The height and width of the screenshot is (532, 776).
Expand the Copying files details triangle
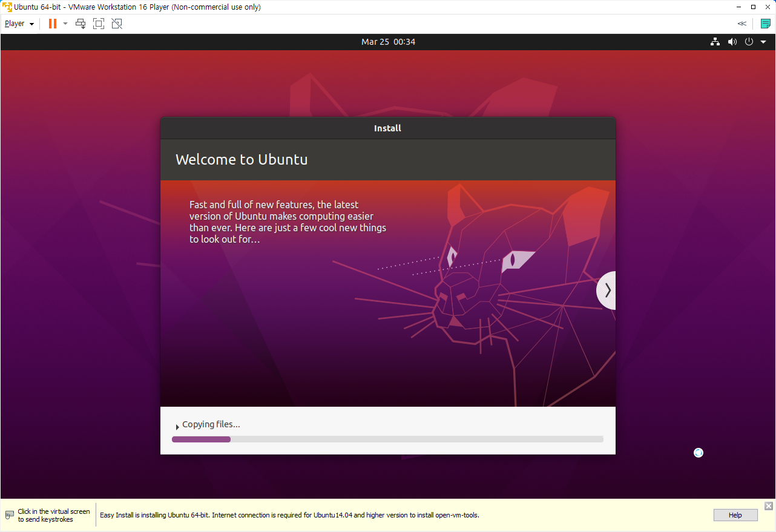[177, 427]
